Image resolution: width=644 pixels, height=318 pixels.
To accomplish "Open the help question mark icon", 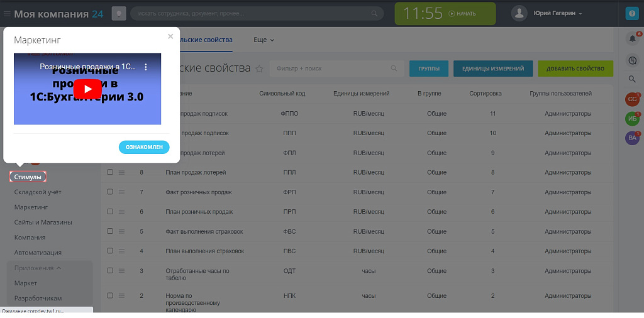I will [632, 13].
